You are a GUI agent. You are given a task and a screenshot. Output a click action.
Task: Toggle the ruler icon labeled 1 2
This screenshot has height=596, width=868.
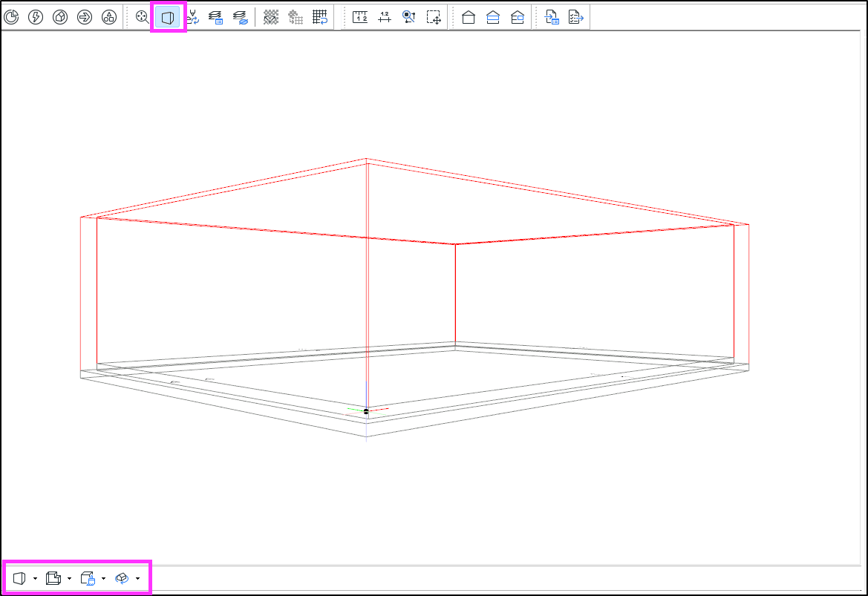coord(360,17)
